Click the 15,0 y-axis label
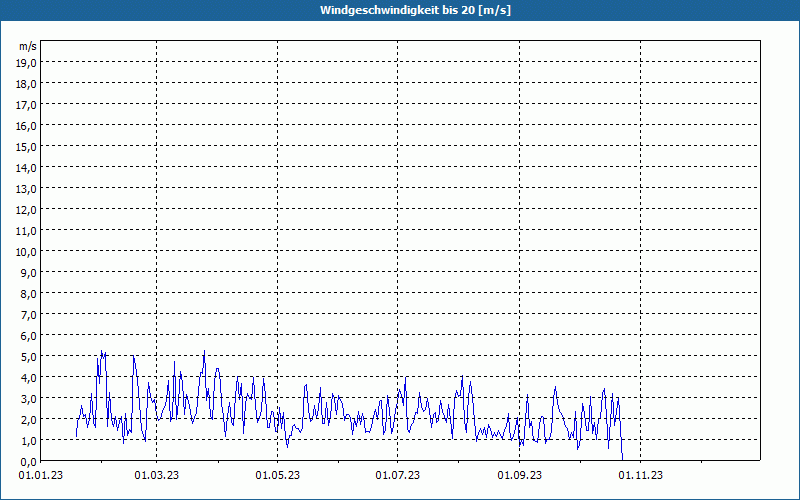 26,147
